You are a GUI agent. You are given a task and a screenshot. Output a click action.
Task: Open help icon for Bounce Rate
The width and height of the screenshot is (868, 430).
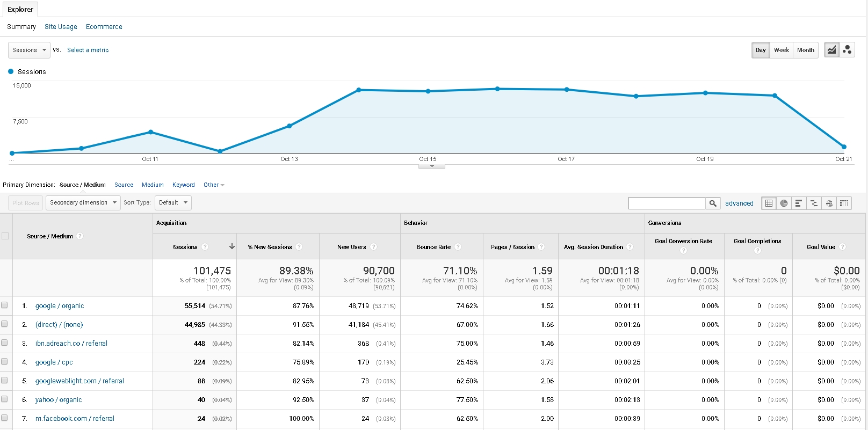pos(458,247)
